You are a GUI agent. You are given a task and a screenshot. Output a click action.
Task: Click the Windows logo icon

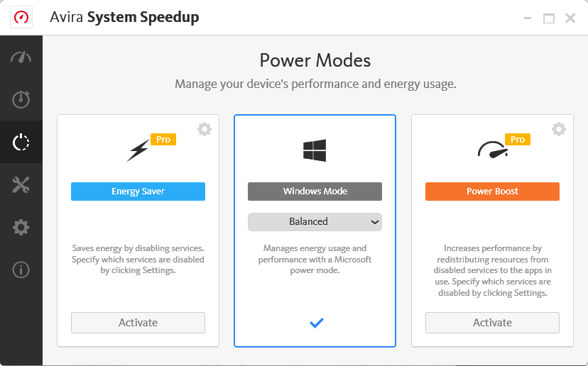click(315, 150)
